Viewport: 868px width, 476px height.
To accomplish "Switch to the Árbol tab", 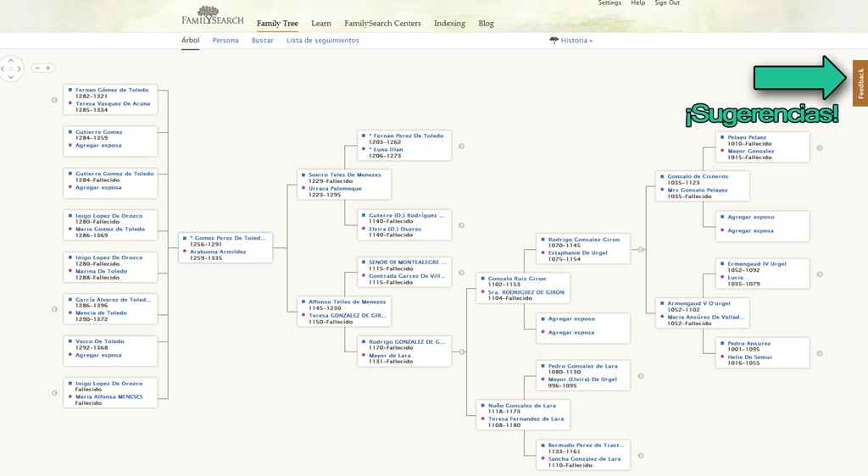I will 191,41.
